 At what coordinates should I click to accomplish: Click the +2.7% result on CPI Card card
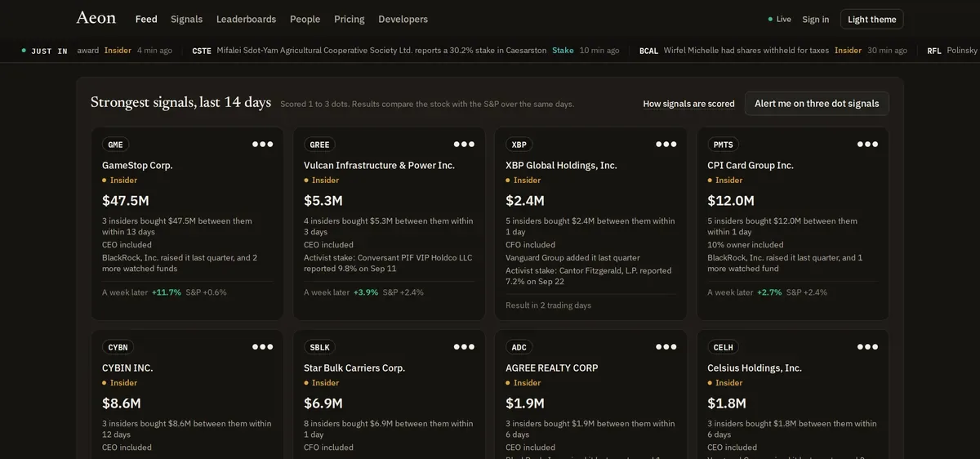pos(769,292)
